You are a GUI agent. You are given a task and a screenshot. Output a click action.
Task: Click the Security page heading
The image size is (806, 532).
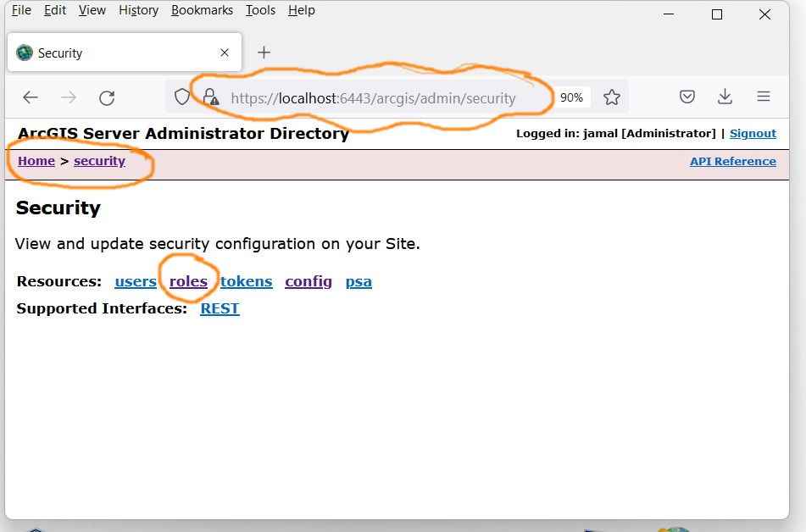click(x=58, y=208)
